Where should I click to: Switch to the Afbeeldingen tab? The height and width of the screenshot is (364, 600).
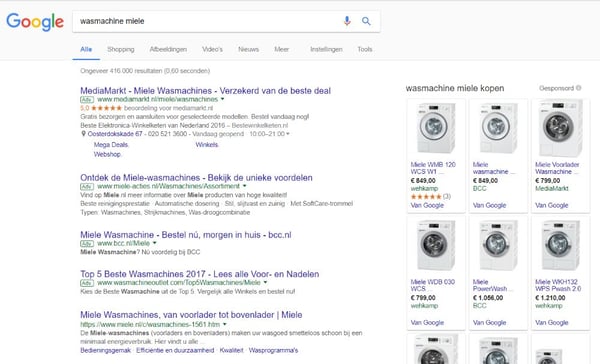click(168, 49)
